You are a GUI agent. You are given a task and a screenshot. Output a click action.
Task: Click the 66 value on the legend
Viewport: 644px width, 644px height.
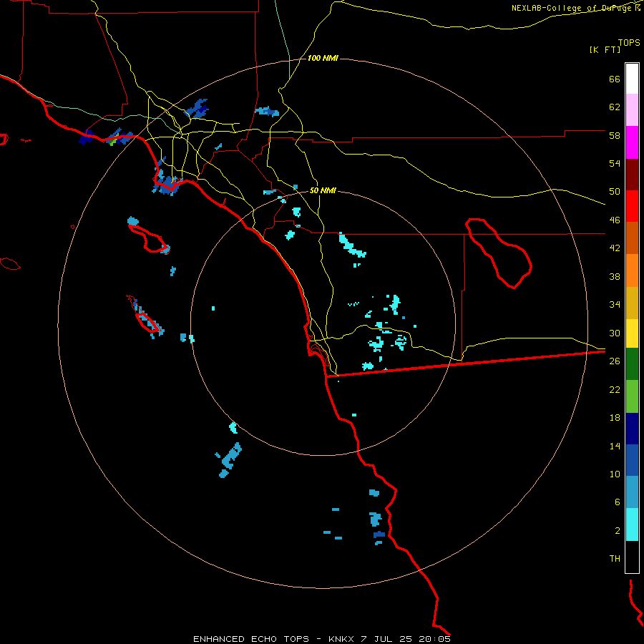click(615, 79)
